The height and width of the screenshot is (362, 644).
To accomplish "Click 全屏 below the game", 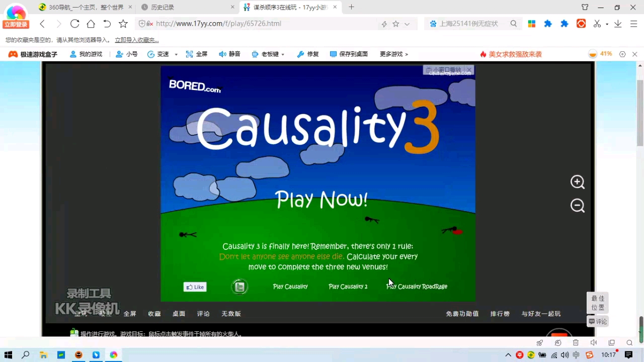I will 130,314.
